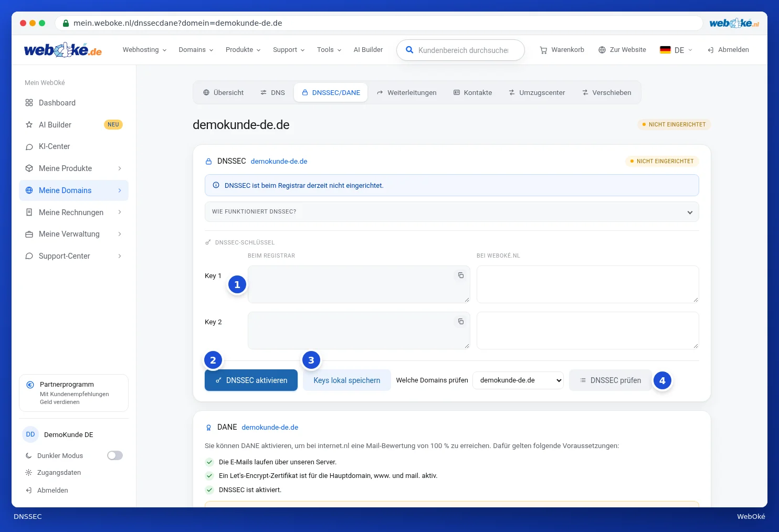Copy the Key 2 registrar value

[461, 322]
